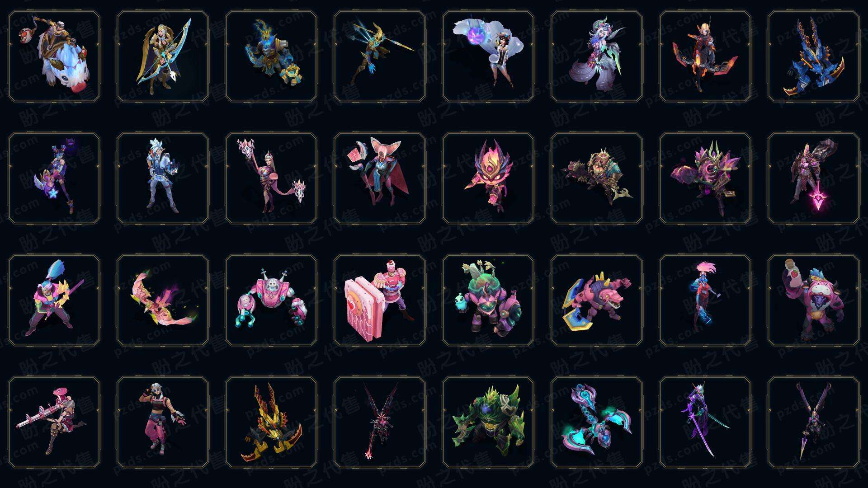Pick the purple swordsman with long blade
This screenshot has height=488, width=868.
[705, 422]
